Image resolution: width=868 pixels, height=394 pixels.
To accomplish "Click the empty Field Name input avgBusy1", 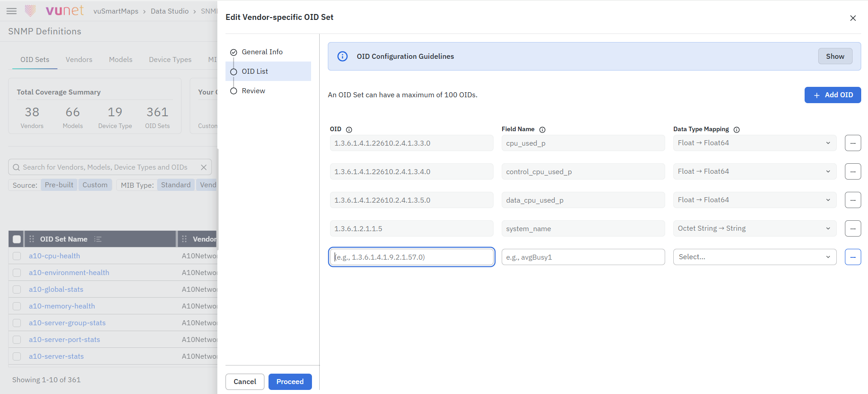I will point(583,257).
